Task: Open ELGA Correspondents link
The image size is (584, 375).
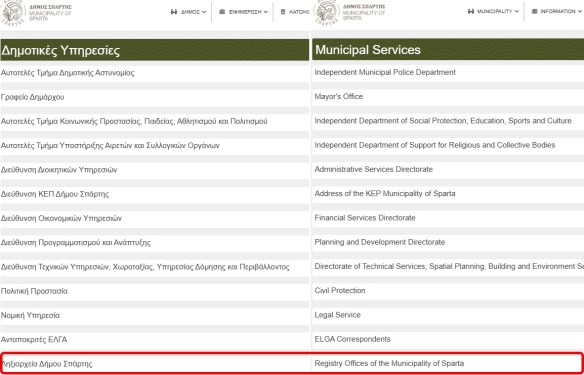Action: coord(352,339)
